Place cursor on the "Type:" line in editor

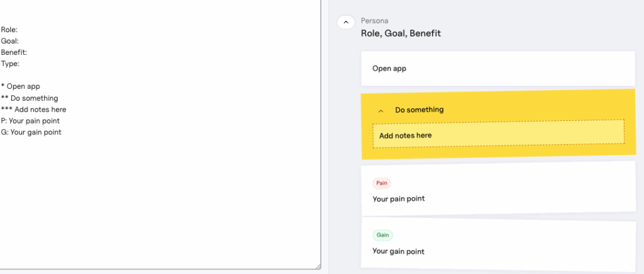pos(10,64)
